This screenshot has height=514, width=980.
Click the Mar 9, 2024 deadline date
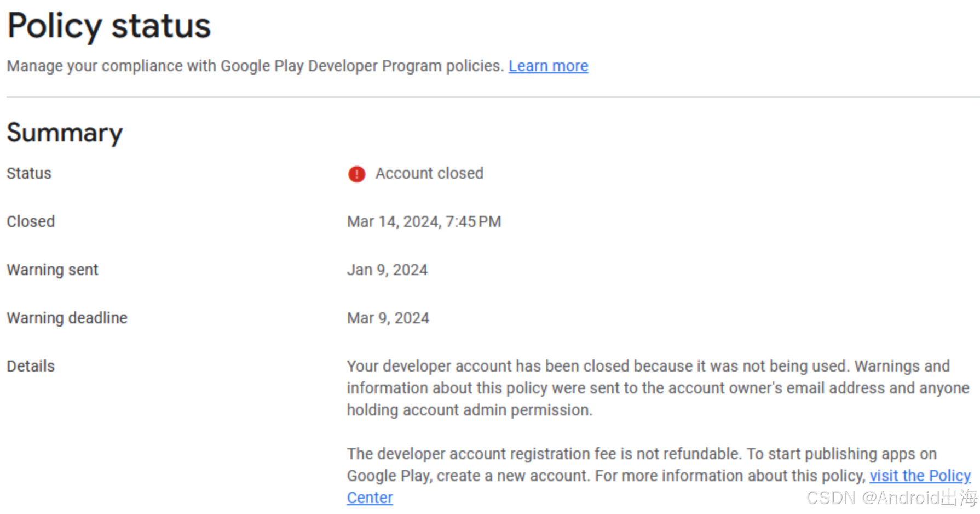pyautogui.click(x=388, y=318)
